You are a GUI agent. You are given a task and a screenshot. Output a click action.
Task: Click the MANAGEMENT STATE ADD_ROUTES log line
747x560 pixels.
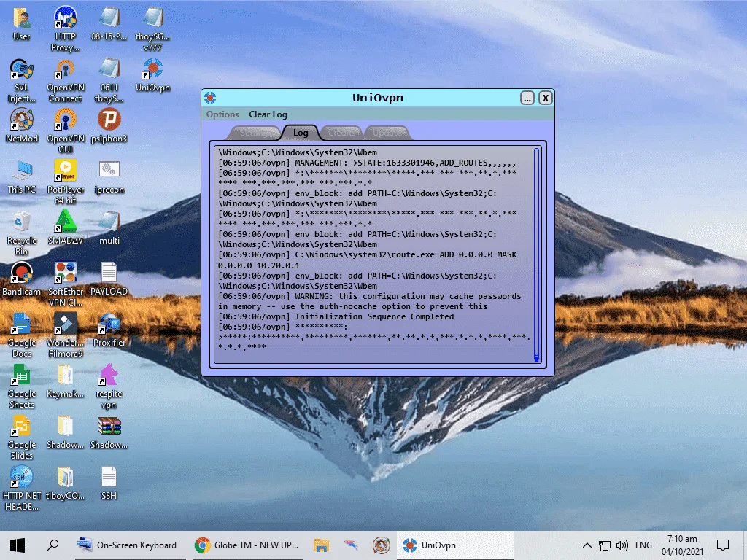[x=368, y=163]
